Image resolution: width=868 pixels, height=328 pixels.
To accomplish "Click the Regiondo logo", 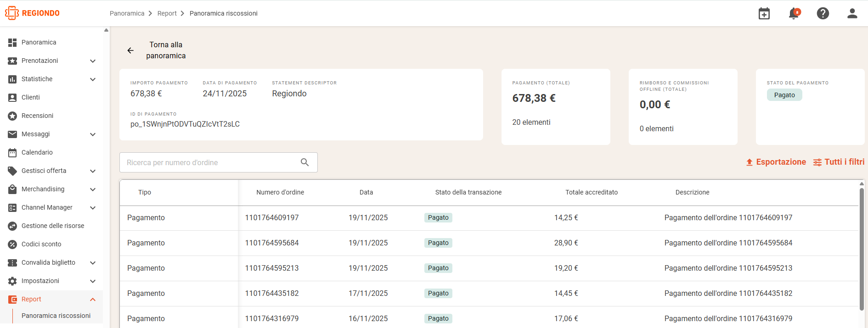I will tap(32, 13).
